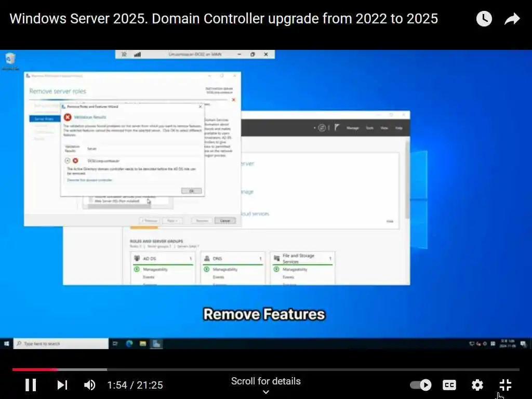This screenshot has width=532, height=399.
Task: Click Events under AD DS tile
Action: [x=149, y=277]
